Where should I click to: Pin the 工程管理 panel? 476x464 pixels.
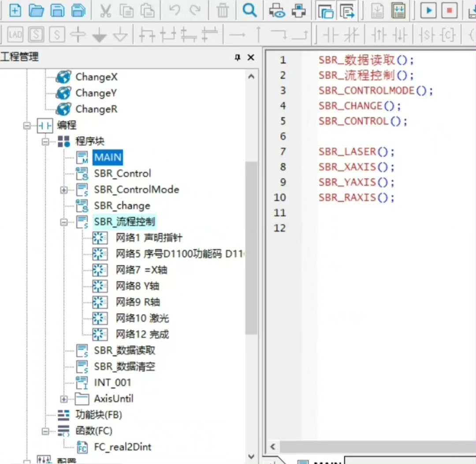pos(238,57)
